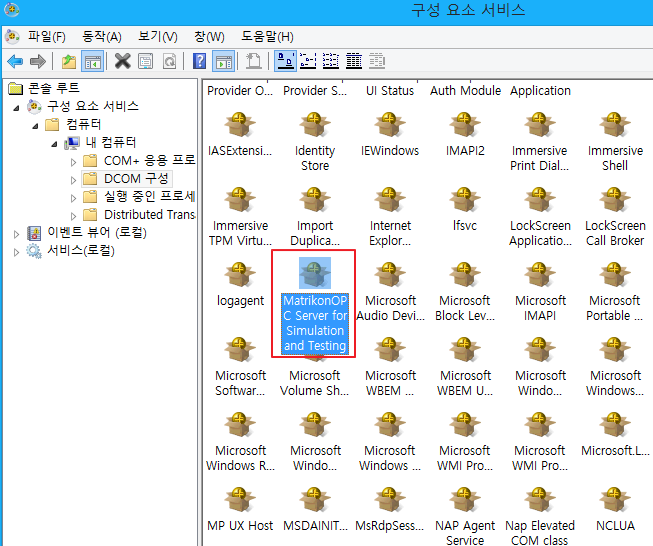Delete selected item with X icon

tap(122, 62)
